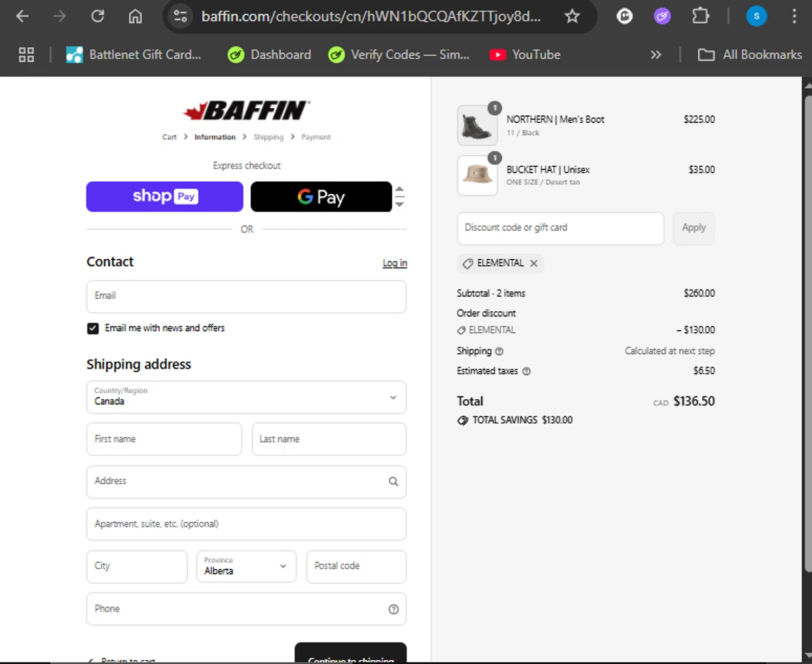The height and width of the screenshot is (664, 812).
Task: Open the round white extension icon next to the bookmark star
Action: point(625,16)
